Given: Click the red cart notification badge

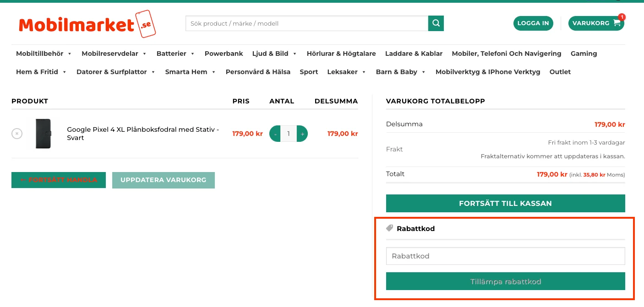Looking at the screenshot, I should (x=622, y=16).
